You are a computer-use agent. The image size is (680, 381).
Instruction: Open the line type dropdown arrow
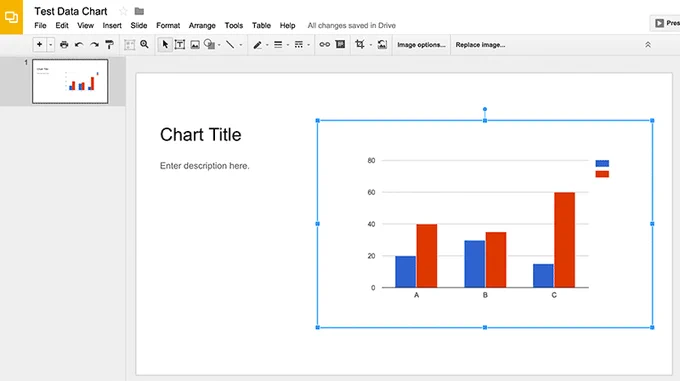[x=241, y=45]
